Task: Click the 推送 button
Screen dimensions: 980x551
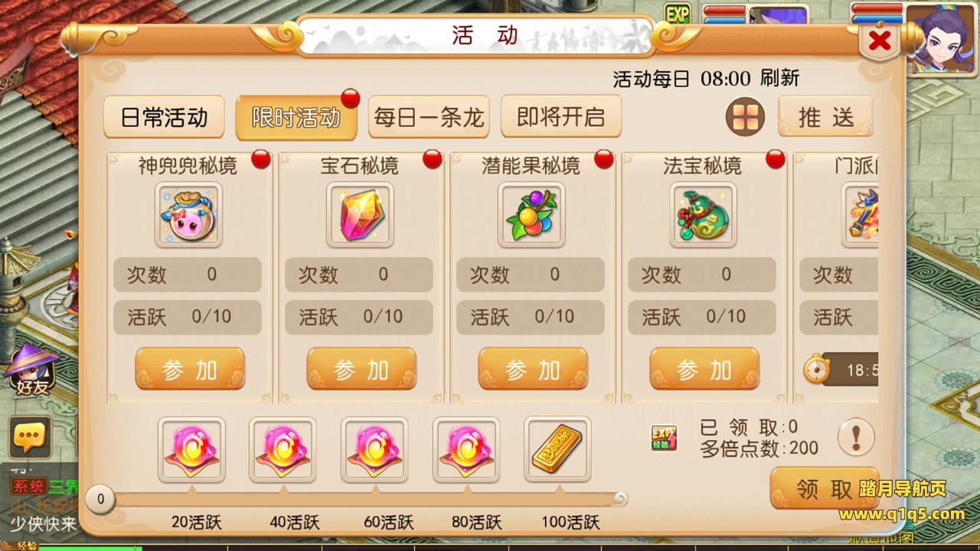Action: tap(826, 117)
